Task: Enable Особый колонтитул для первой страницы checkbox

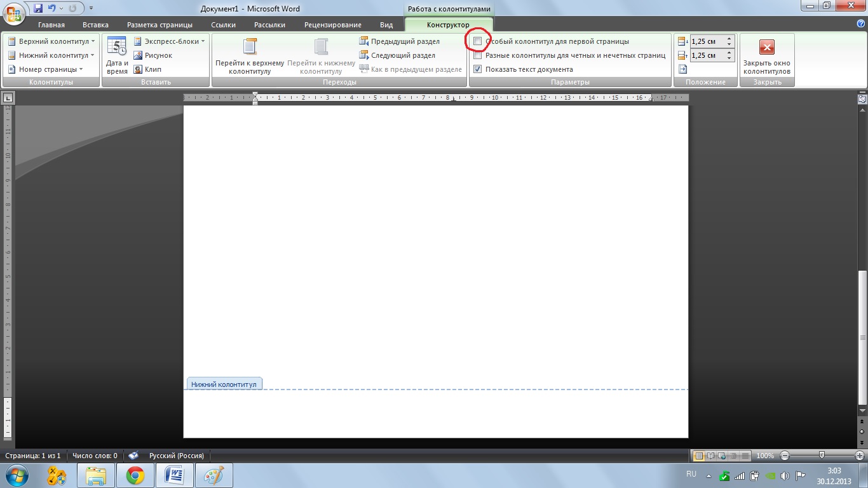Action: click(478, 41)
